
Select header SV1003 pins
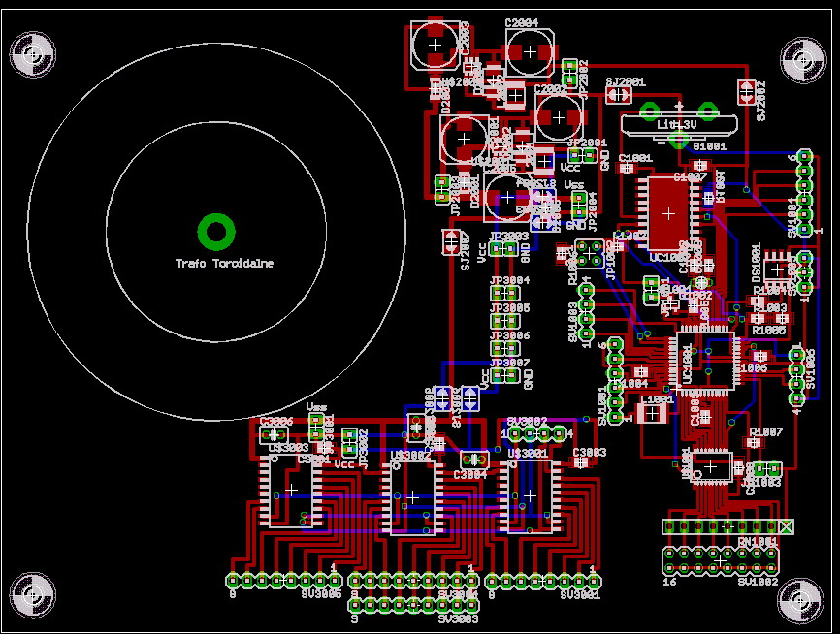[x=586, y=312]
